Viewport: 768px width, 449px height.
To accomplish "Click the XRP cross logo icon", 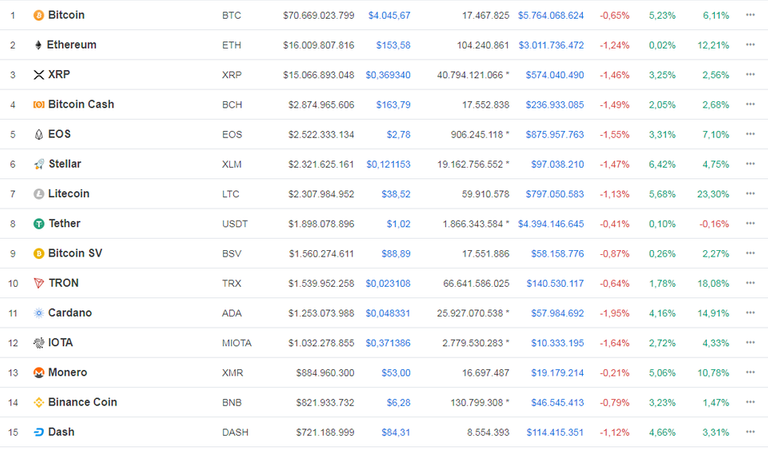I will [38, 75].
